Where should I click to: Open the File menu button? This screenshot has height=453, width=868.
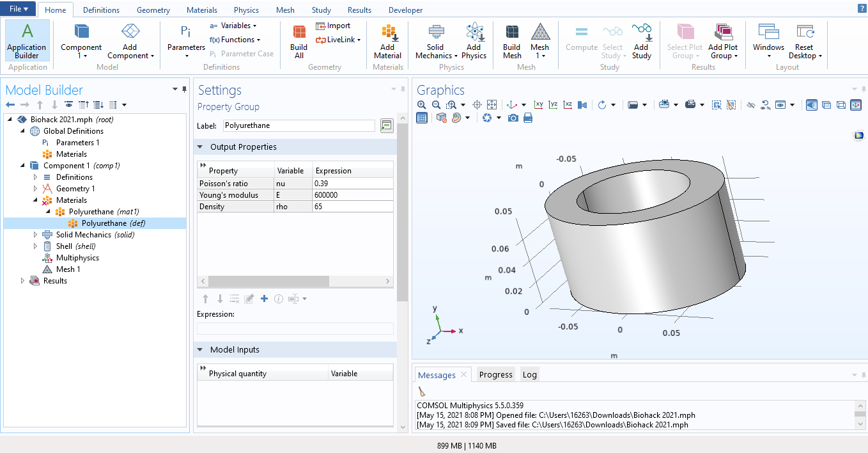pyautogui.click(x=18, y=9)
